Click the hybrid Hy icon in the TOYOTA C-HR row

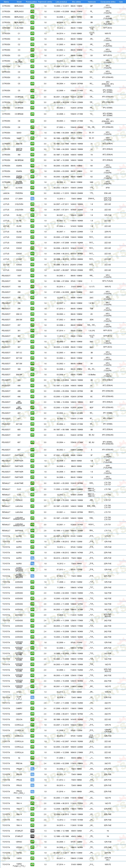point(32,697)
